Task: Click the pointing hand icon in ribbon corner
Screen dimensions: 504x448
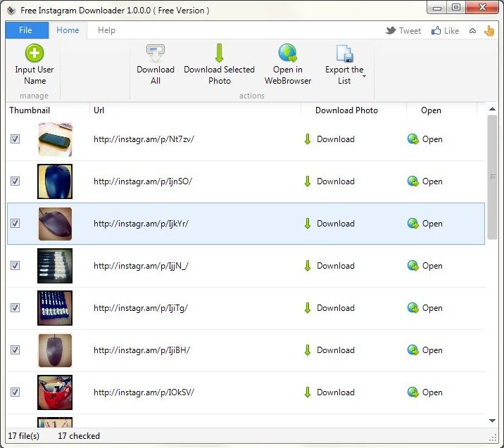Action: [489, 31]
